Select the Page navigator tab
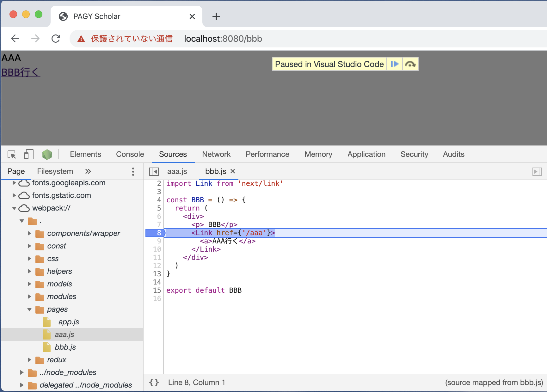 (16, 171)
